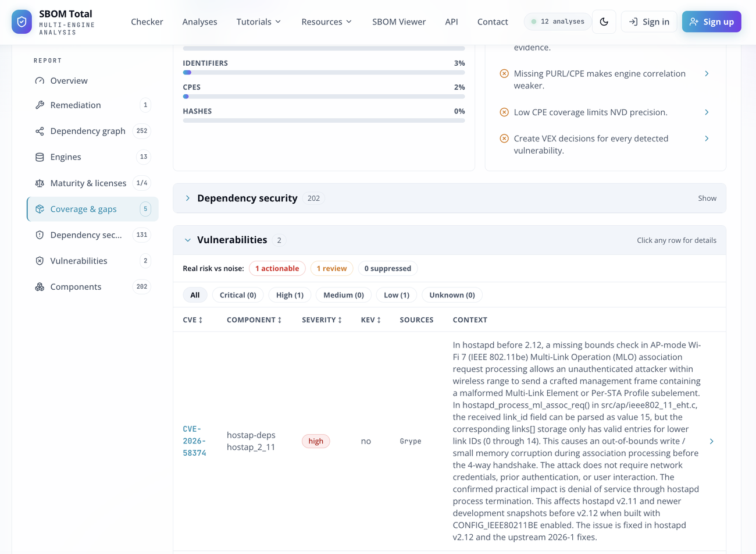Click the Sign up button

(712, 22)
